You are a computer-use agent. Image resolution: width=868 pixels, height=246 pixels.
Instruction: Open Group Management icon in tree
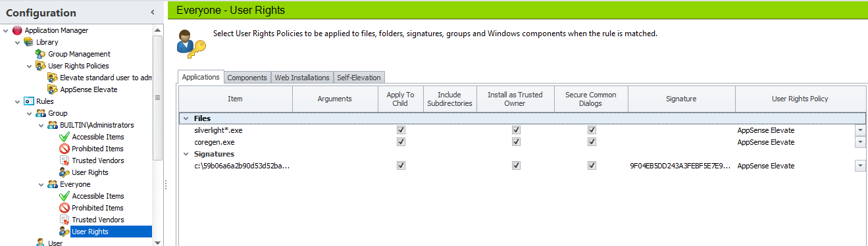41,54
